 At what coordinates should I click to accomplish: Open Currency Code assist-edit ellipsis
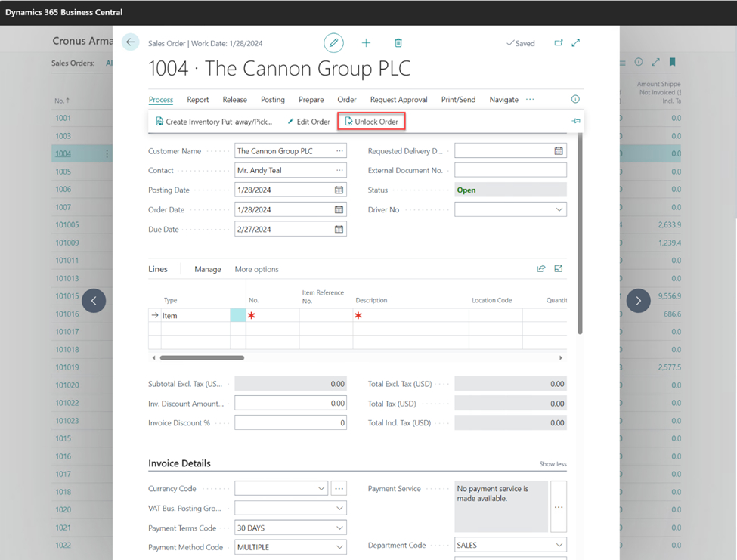(x=339, y=489)
